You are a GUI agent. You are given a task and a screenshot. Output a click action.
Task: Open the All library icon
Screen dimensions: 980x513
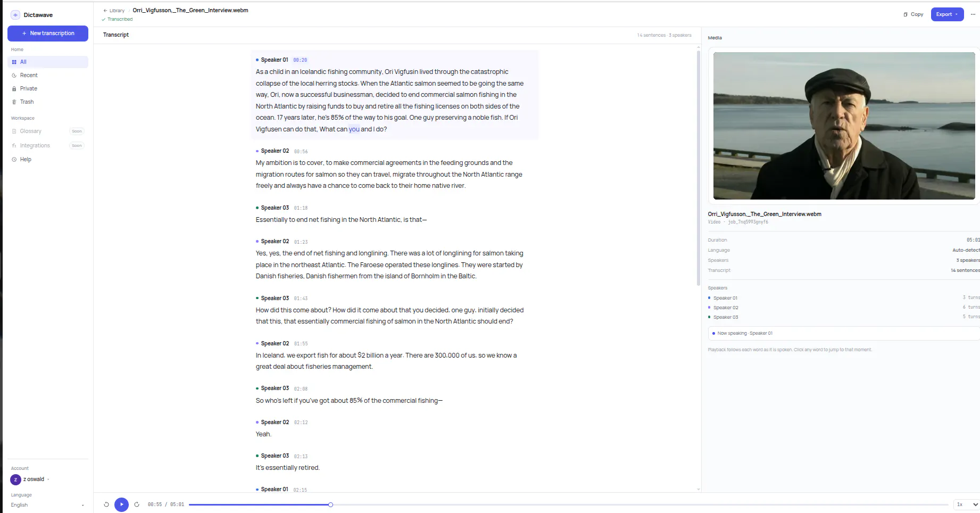[14, 62]
